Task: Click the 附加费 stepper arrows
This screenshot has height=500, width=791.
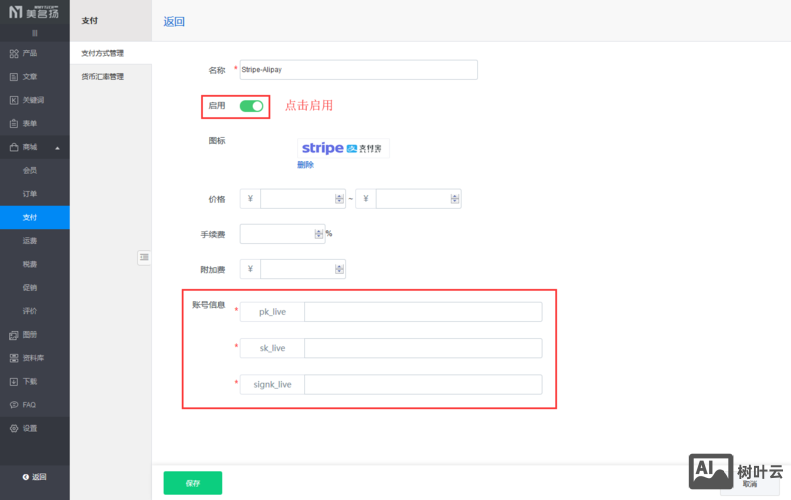Action: (339, 269)
